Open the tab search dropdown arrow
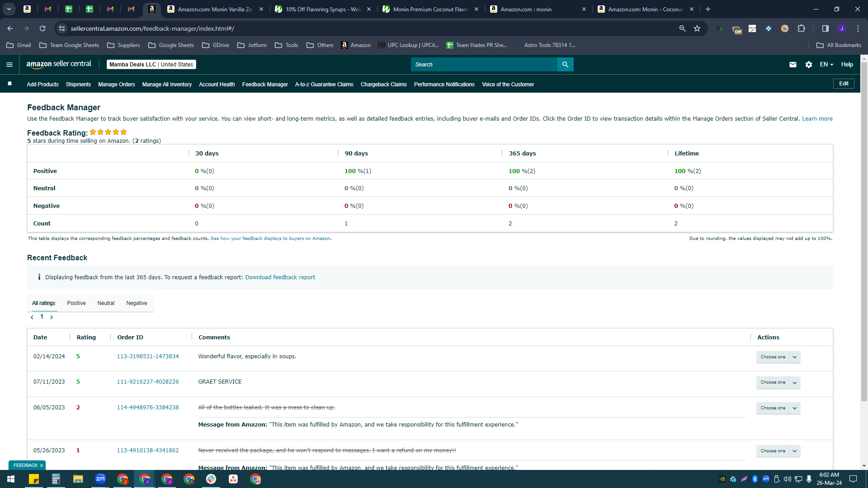 (9, 9)
